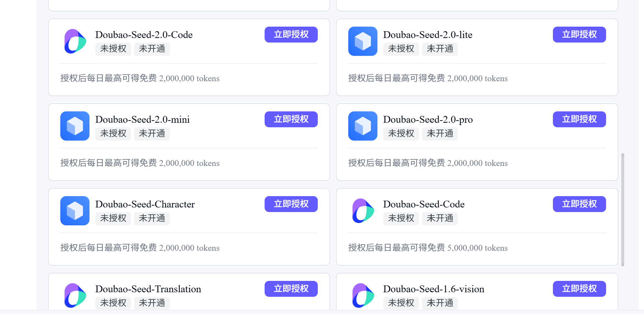Click the Doubao-Seed-2.0-pro cube icon
Screen dimensions: 644x314
pos(363,126)
